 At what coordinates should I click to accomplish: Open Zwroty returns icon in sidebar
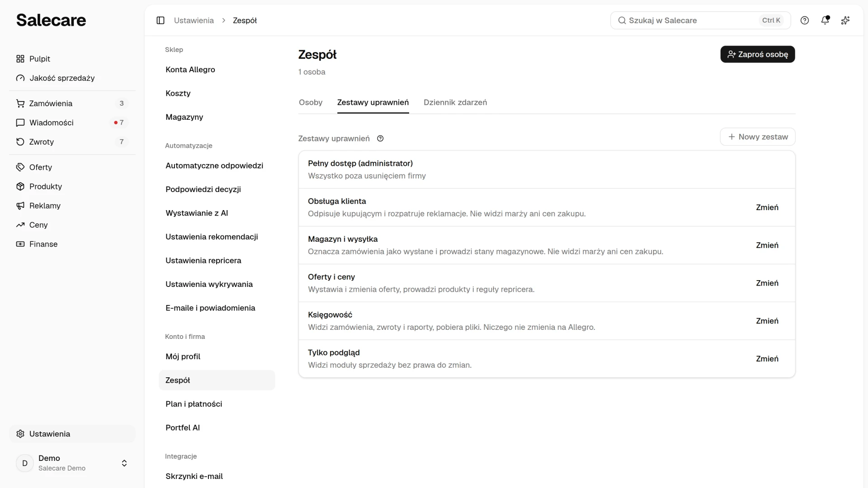[20, 142]
